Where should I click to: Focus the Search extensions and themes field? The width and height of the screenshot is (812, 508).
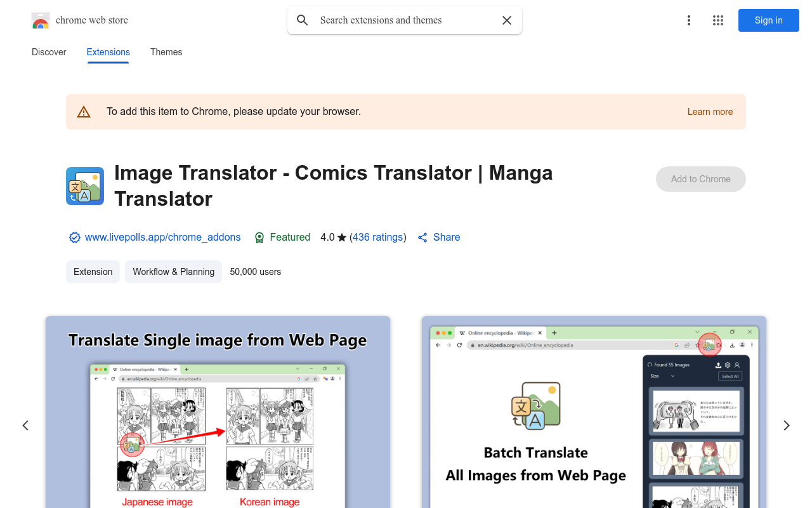pyautogui.click(x=405, y=20)
